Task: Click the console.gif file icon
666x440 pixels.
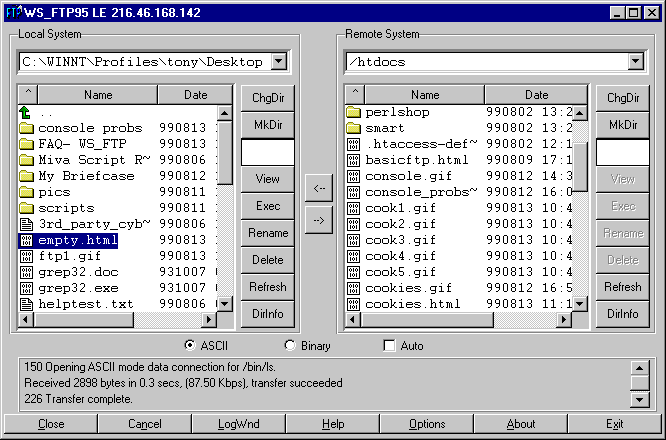Action: pos(353,176)
